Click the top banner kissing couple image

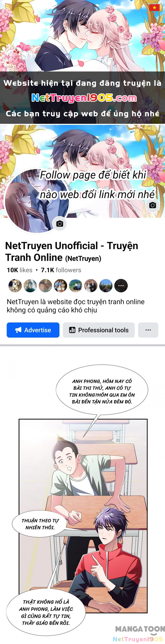(82, 36)
